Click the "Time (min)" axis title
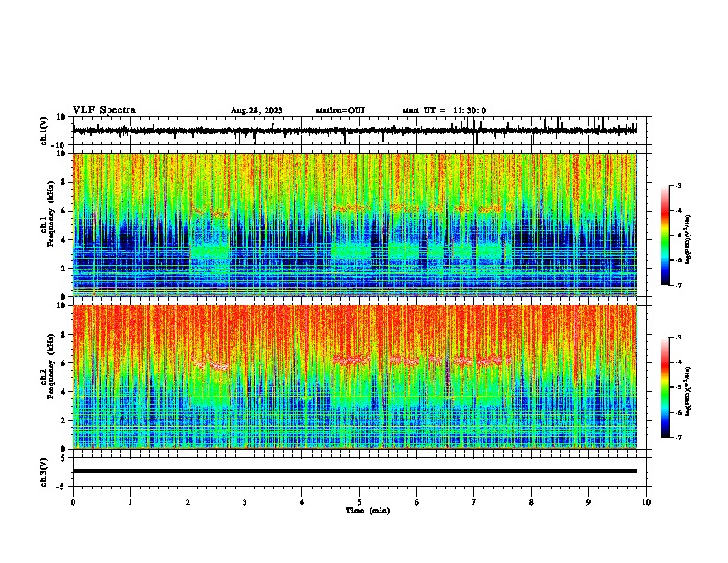 click(x=368, y=511)
